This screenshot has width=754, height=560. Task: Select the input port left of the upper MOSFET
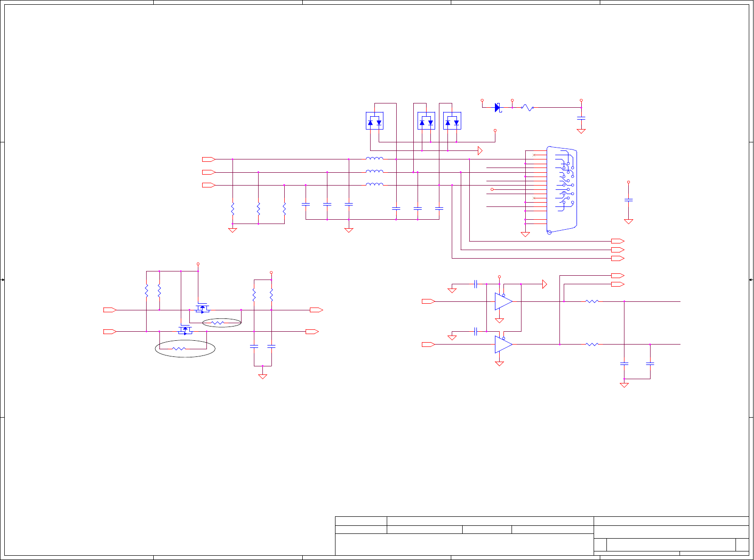pos(110,310)
